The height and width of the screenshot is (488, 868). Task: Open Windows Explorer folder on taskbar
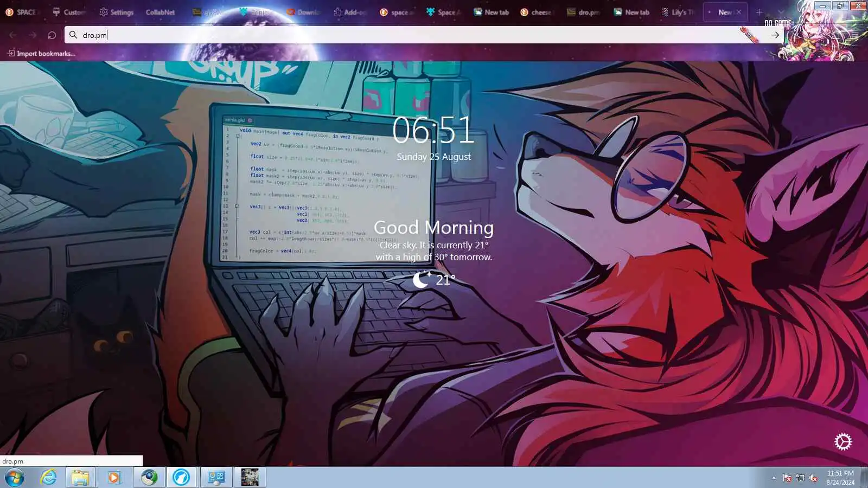[80, 477]
